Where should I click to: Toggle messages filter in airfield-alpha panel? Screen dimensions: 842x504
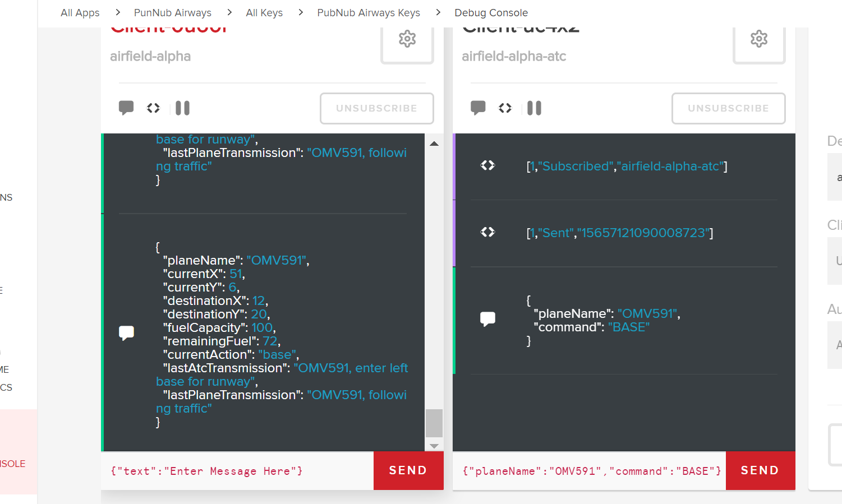pos(126,108)
